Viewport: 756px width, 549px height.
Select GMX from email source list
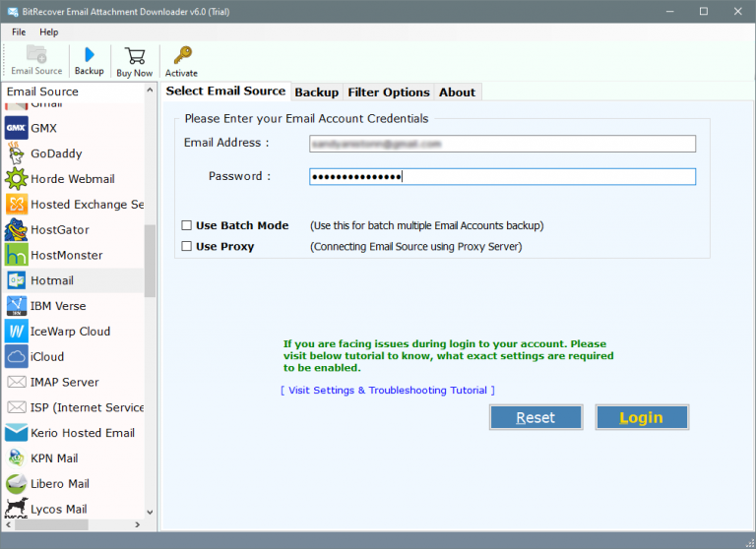pyautogui.click(x=43, y=128)
